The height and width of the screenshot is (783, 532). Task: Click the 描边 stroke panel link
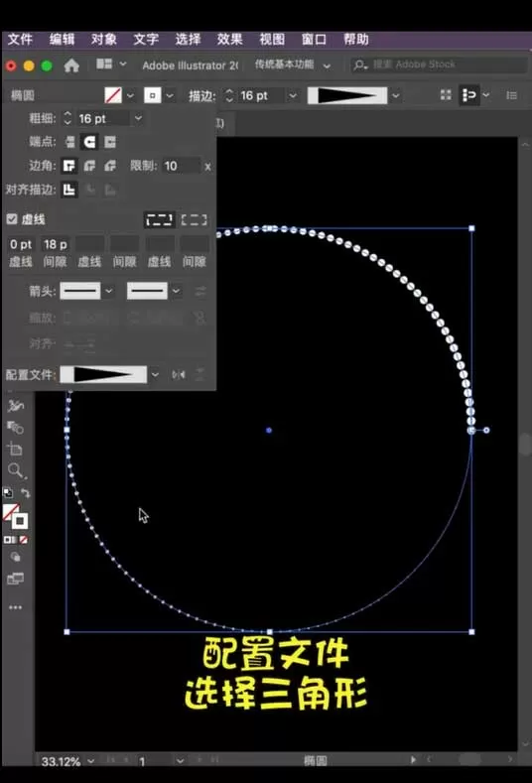click(x=201, y=95)
